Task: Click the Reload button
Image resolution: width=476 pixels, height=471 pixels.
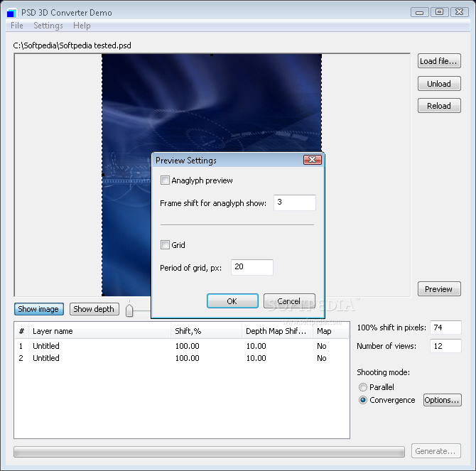Action: tap(439, 106)
